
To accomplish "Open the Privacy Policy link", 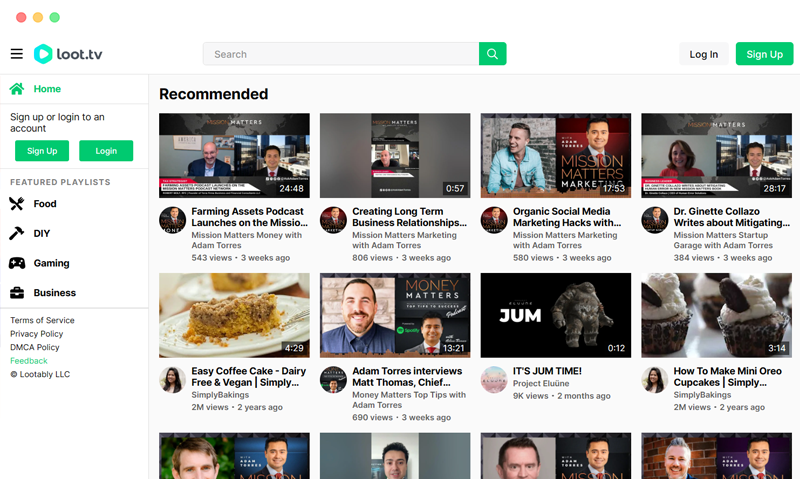I will pos(37,334).
